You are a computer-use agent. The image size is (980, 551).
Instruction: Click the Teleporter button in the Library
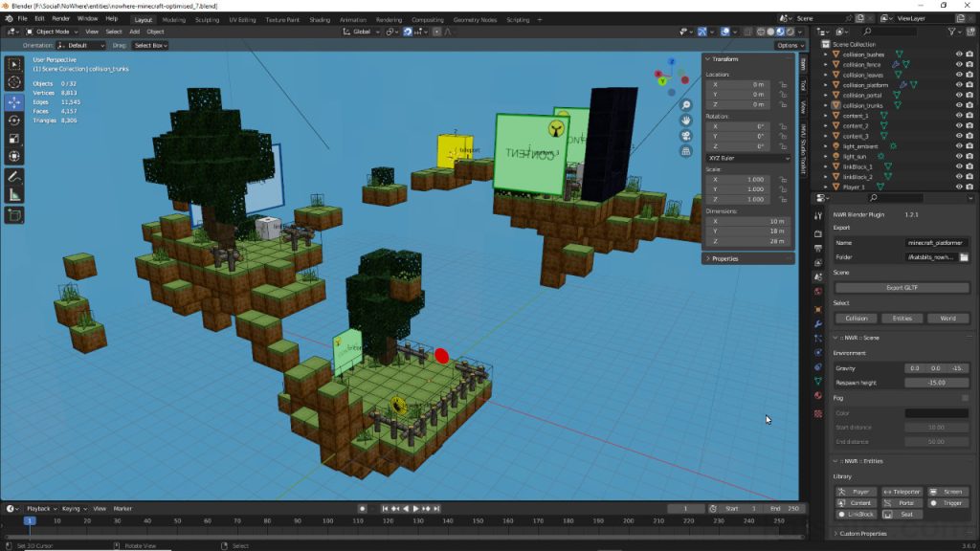click(x=901, y=490)
